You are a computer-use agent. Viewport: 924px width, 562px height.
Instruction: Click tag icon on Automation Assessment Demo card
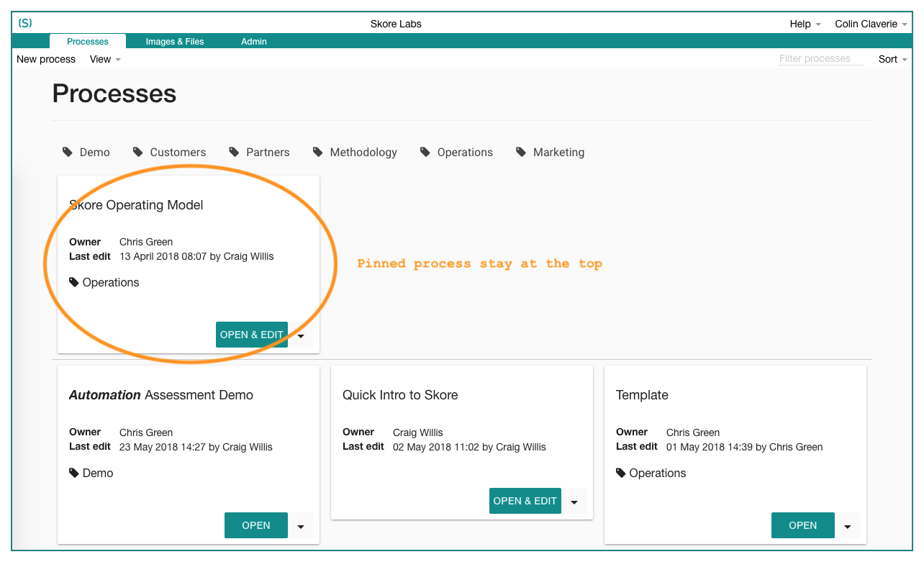74,473
